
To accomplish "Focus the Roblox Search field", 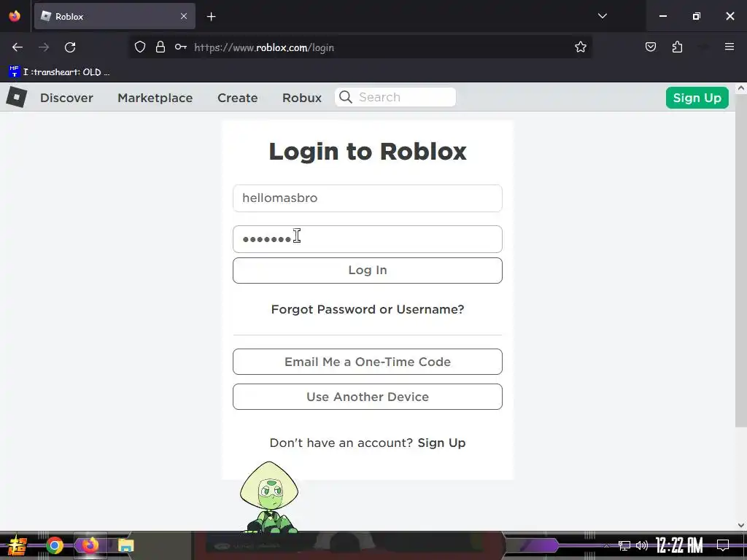I will (x=395, y=97).
